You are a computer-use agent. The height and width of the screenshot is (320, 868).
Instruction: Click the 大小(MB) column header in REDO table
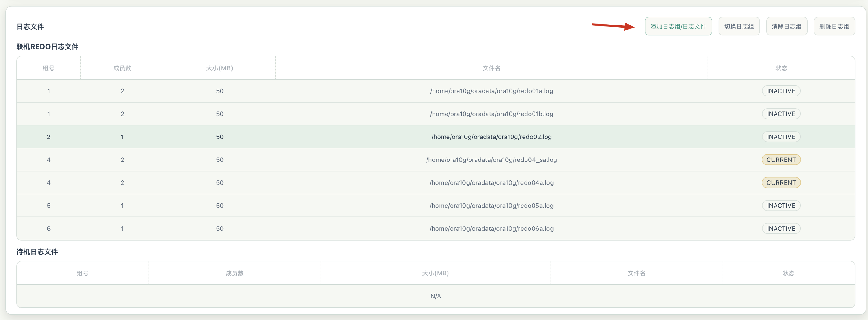click(219, 68)
